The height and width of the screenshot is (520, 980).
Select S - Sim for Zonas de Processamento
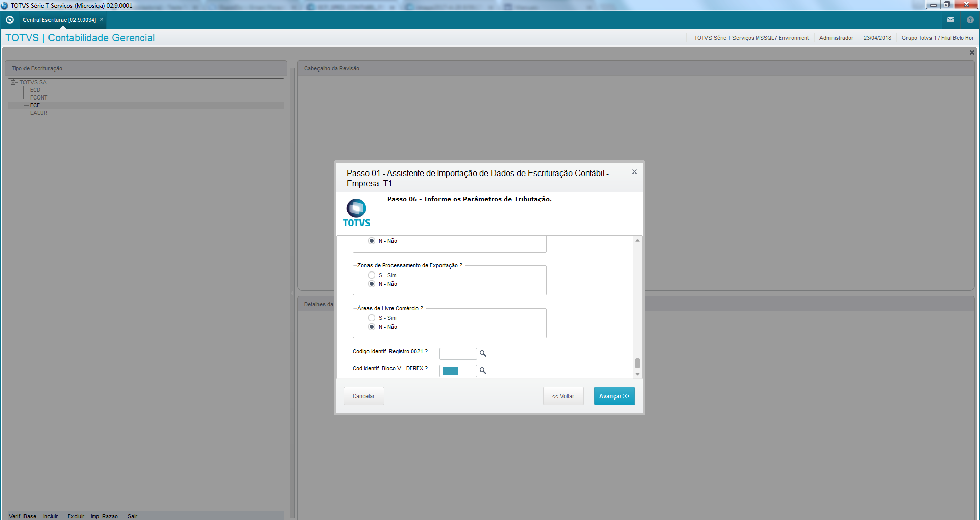click(372, 275)
